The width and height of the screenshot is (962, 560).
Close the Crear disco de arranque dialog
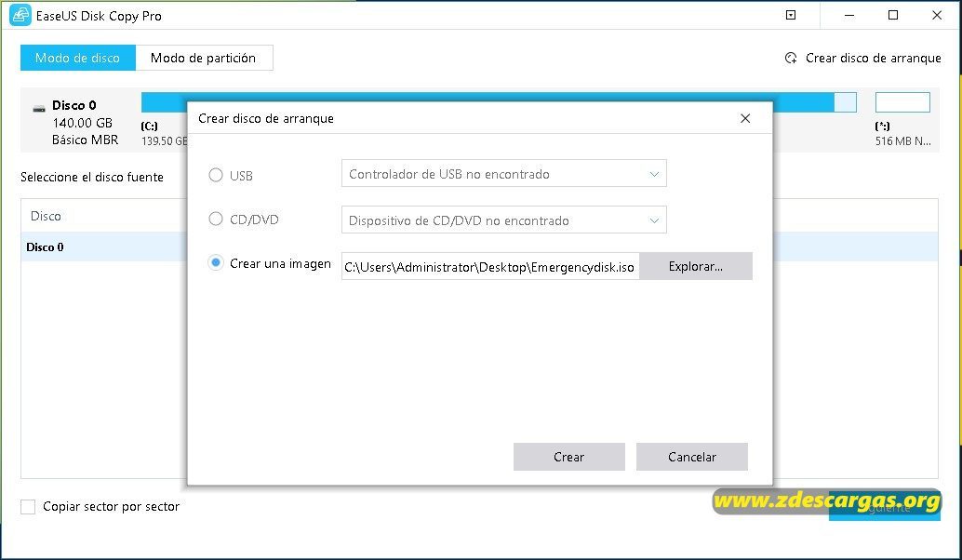tap(745, 118)
